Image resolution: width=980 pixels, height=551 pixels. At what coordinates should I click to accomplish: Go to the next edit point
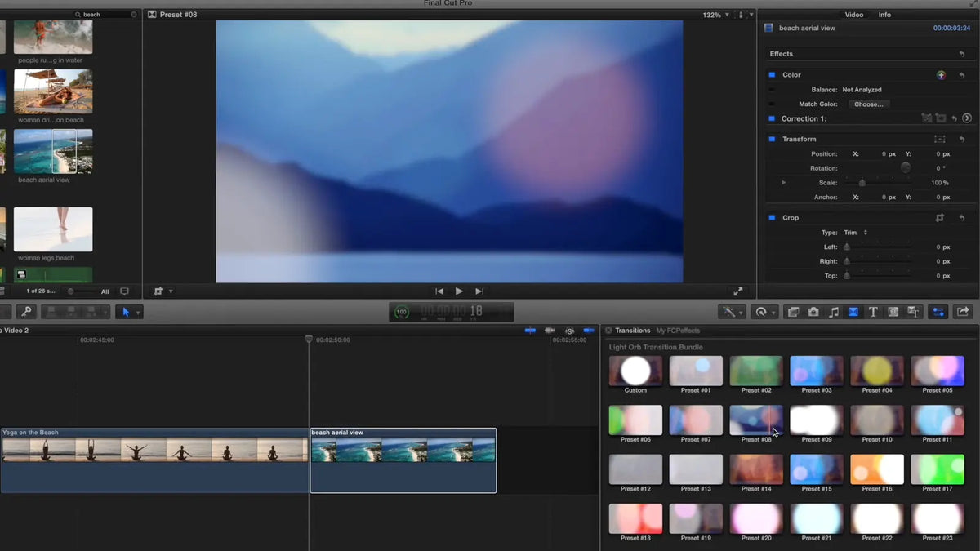[x=479, y=291]
